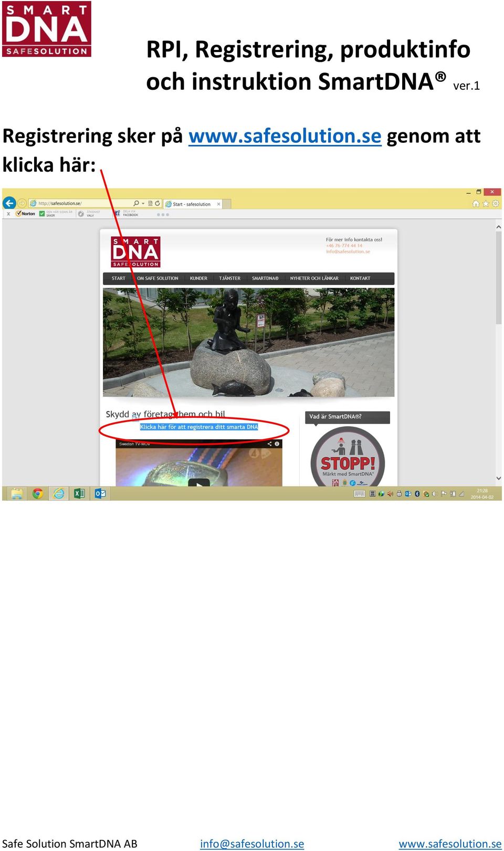Click the 'Skydd av företag, hem och bil' heading

click(x=165, y=414)
